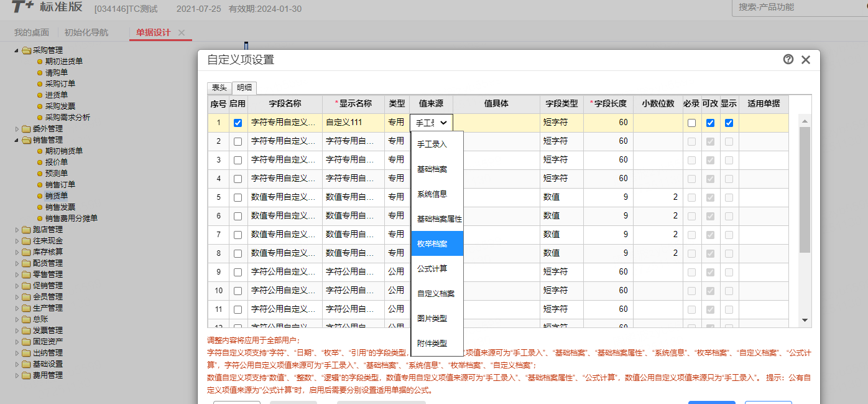Select 自定义档案 in the dropdown list
This screenshot has height=404, width=868.
[437, 293]
